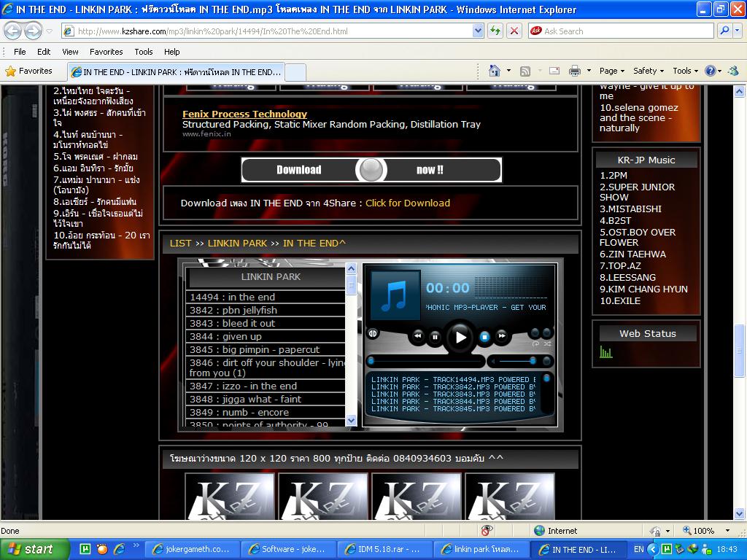Switch to jokergameth taskbar window
The width and height of the screenshot is (747, 560).
pos(192,549)
